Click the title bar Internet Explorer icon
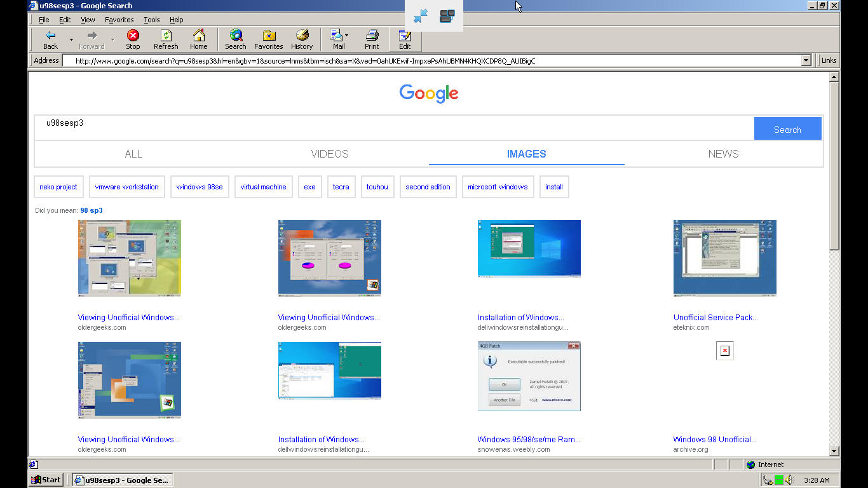Image resolution: width=868 pixels, height=488 pixels. pos(34,6)
